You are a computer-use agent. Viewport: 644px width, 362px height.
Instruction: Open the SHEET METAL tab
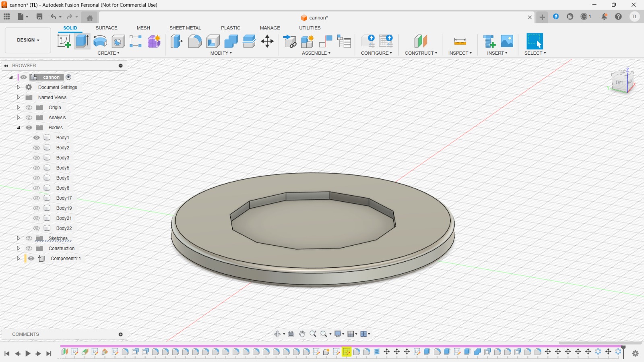coord(185,28)
